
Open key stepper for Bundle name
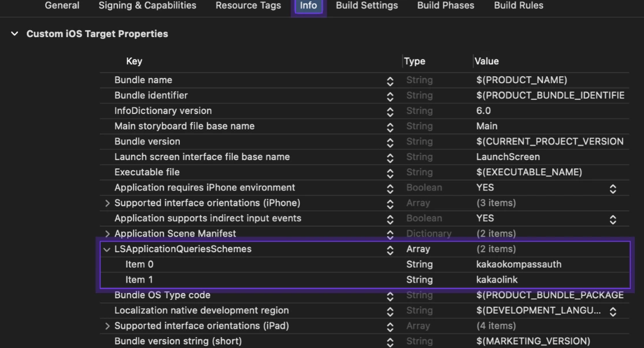point(390,82)
